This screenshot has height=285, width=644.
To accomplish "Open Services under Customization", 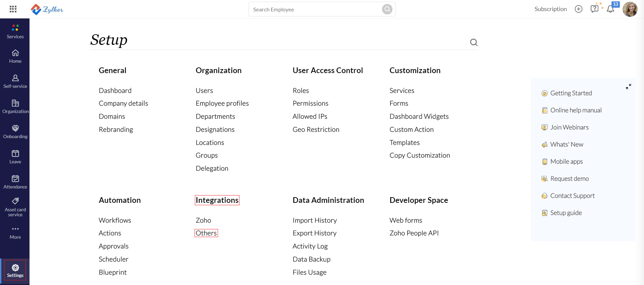I will point(402,91).
